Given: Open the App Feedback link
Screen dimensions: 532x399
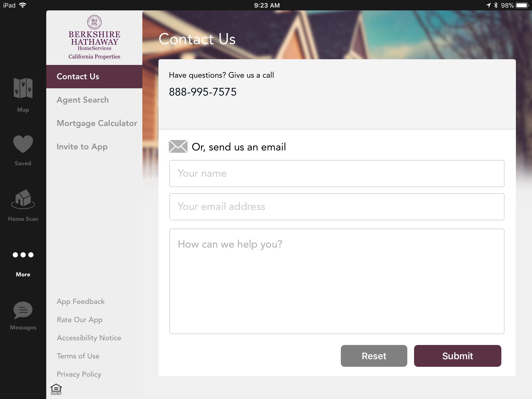Looking at the screenshot, I should click(x=81, y=302).
